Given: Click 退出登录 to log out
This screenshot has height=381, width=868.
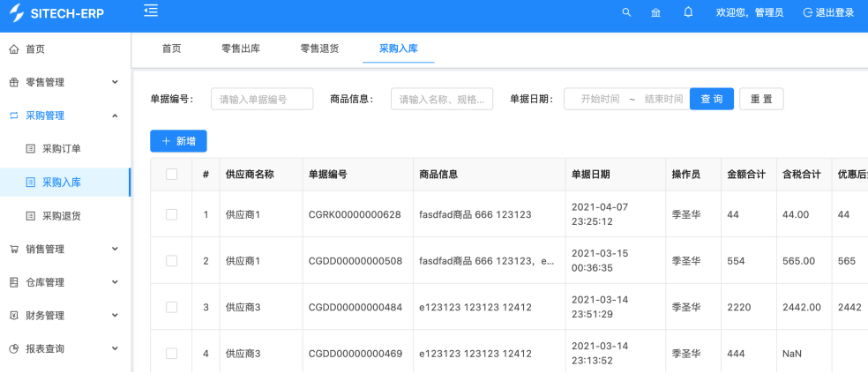Looking at the screenshot, I should [x=828, y=12].
